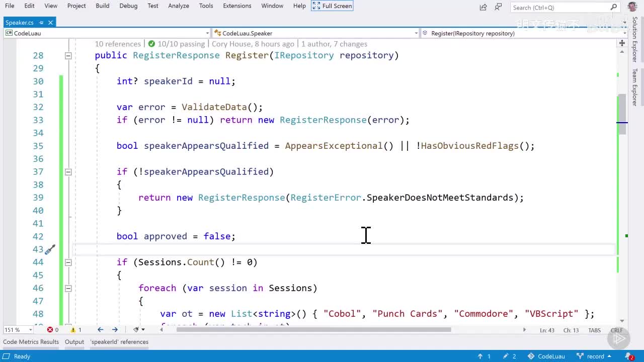The width and height of the screenshot is (644, 362).
Task: Open the CodeLuau.Speaker type dropdown
Action: point(315,33)
